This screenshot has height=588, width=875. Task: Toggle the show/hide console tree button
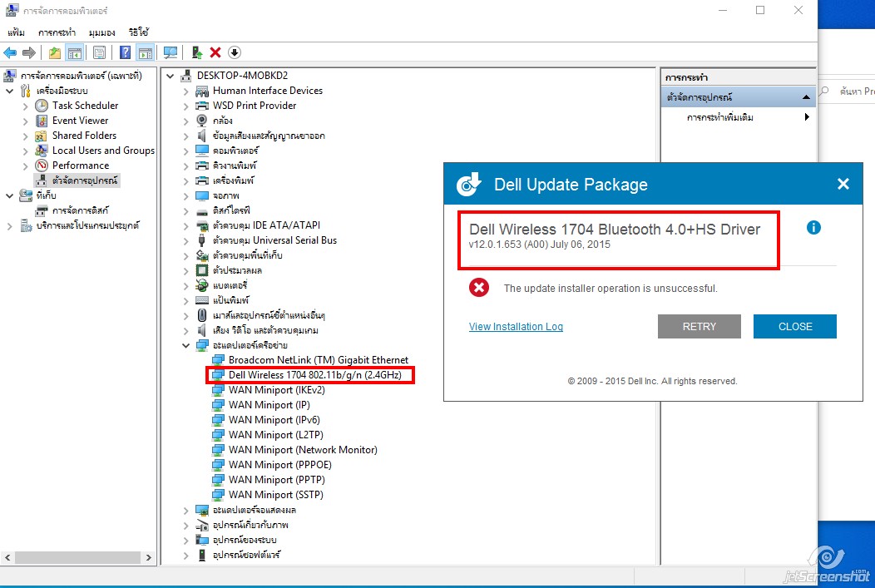click(x=74, y=52)
